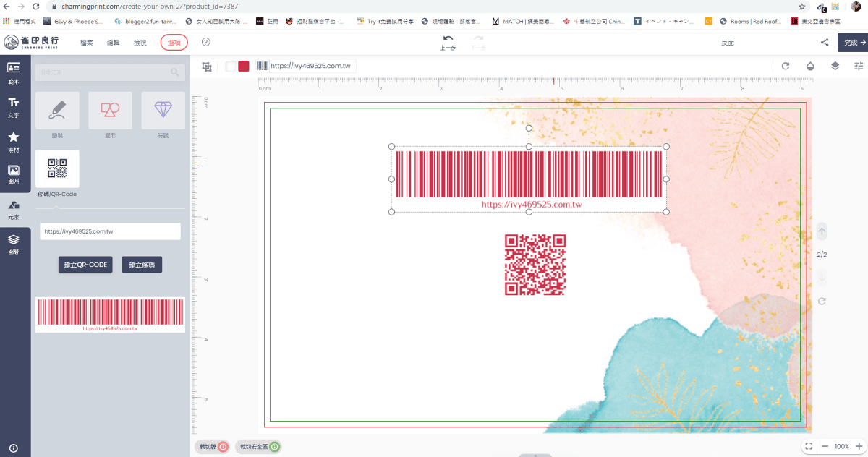Image resolution: width=868 pixels, height=457 pixels.
Task: Toggle the 裁切線 cut line guide
Action: pos(212,447)
